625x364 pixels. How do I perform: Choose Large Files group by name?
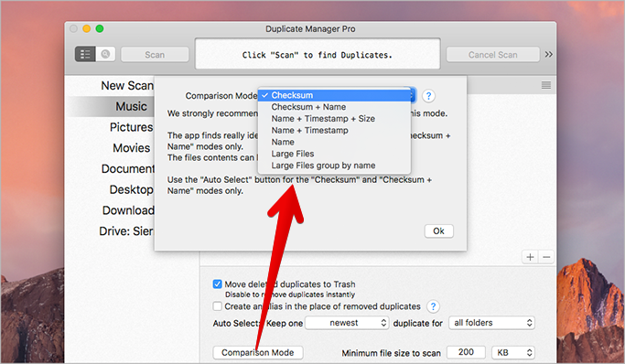pyautogui.click(x=334, y=166)
